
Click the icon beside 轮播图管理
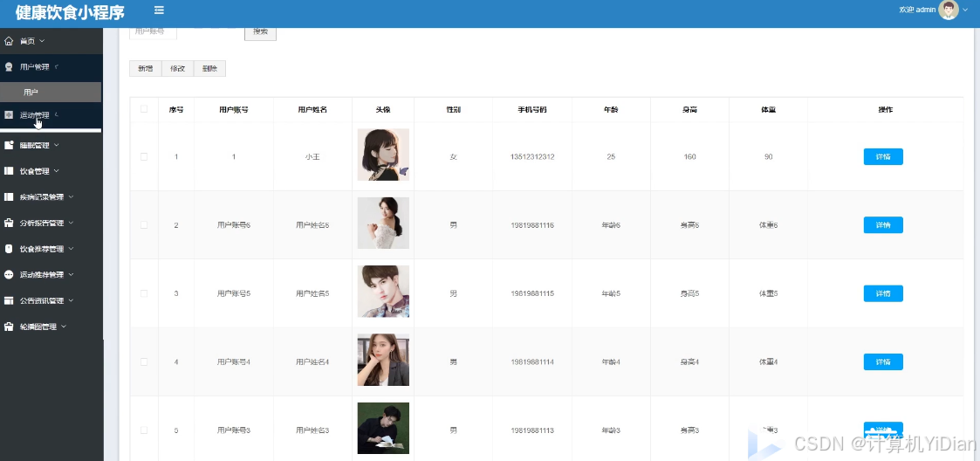tap(9, 327)
